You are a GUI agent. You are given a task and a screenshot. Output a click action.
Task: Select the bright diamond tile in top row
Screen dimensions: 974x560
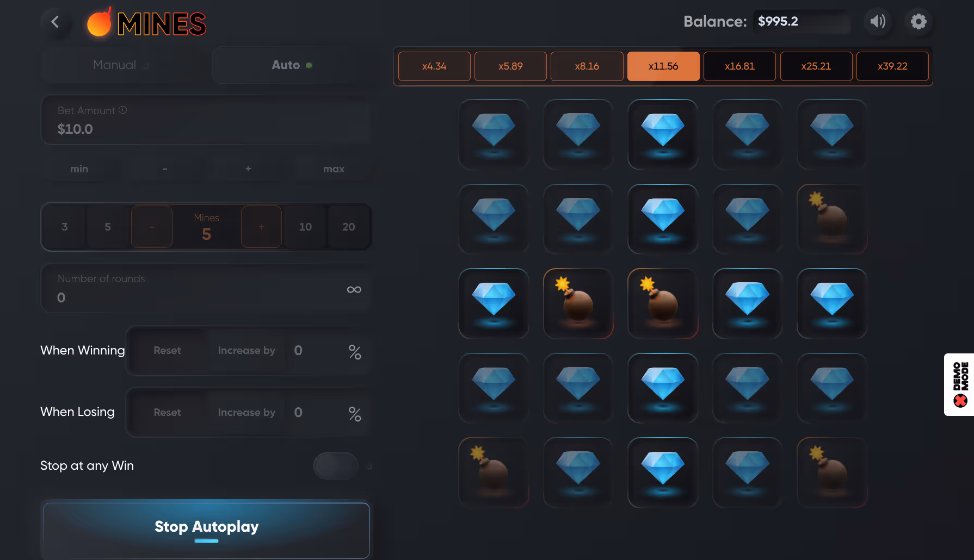pyautogui.click(x=663, y=134)
